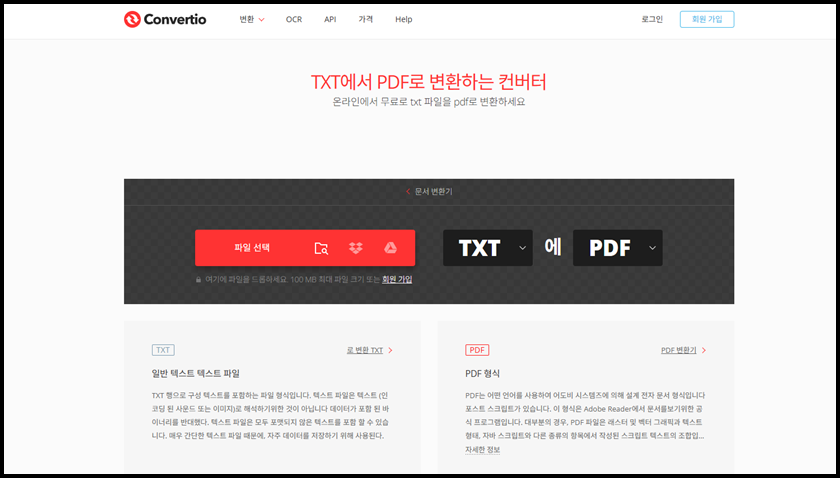Open the Help menu item
This screenshot has height=478, width=840.
click(404, 19)
